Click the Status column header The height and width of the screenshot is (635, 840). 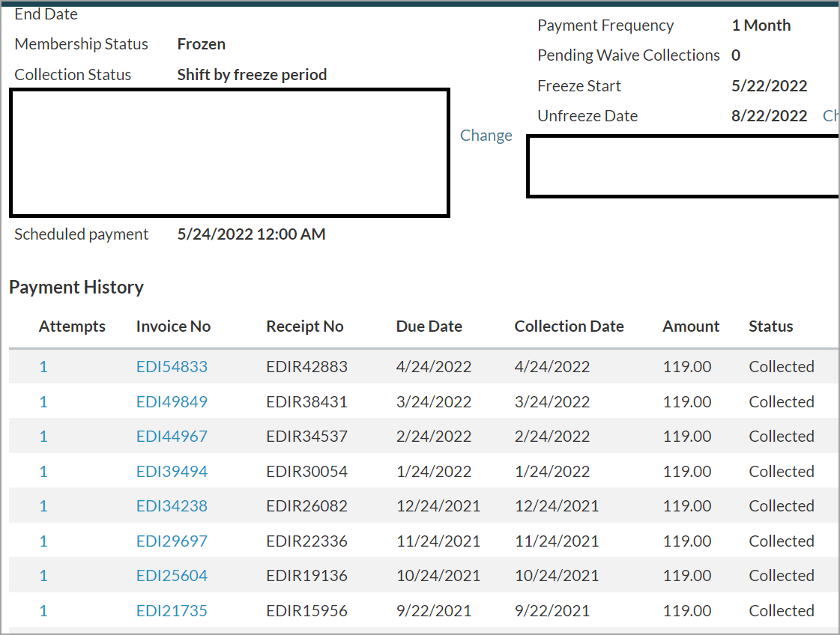(x=770, y=326)
